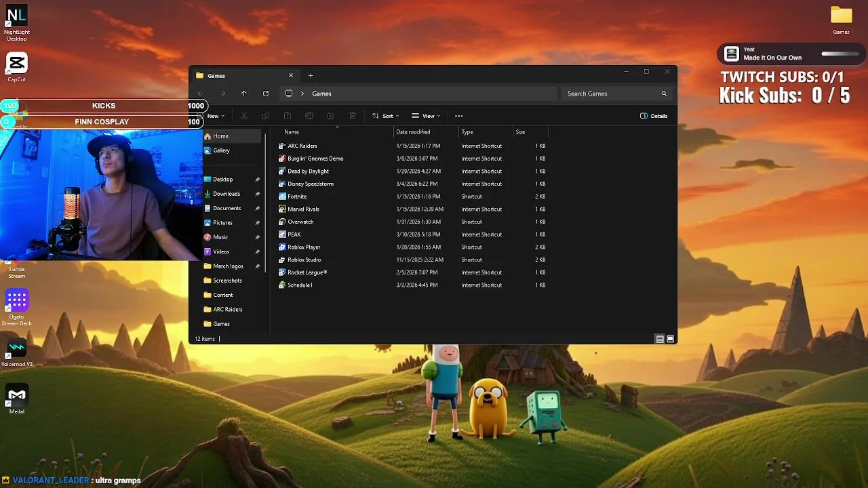Click the Cut toolbar icon
Viewport: 868px width, 488px height.
click(x=244, y=116)
